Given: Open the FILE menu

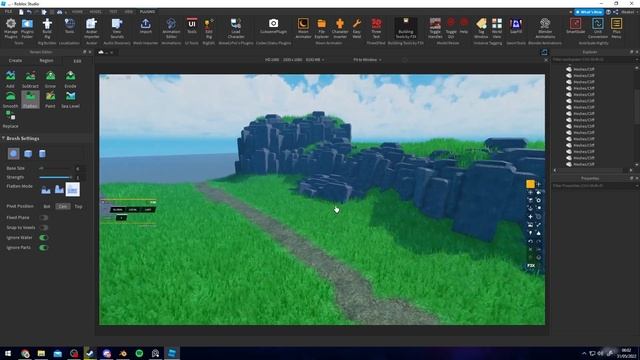Looking at the screenshot, I should [8, 12].
